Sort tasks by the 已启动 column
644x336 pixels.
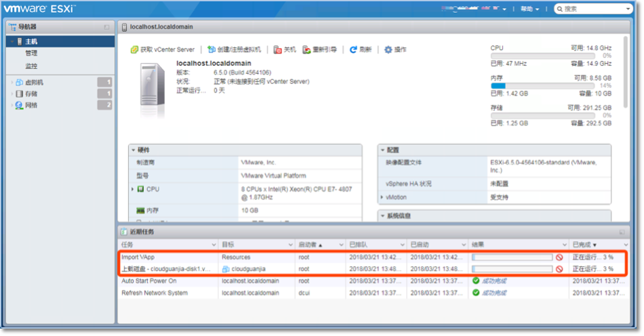(x=420, y=245)
